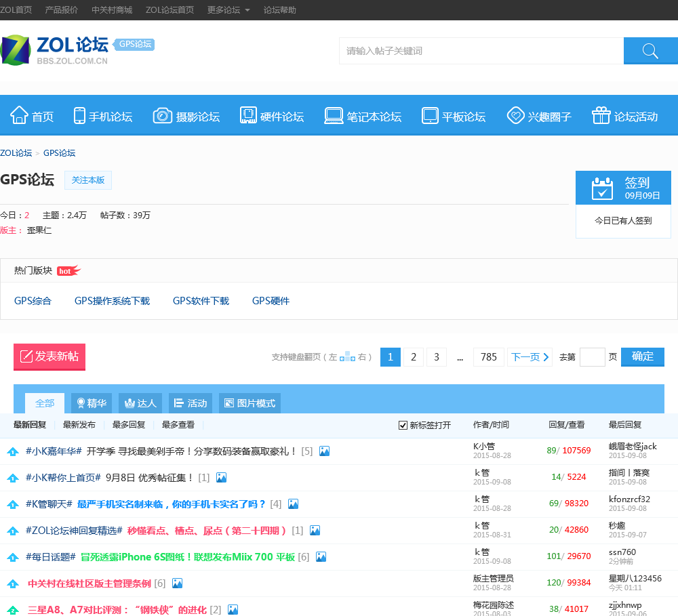This screenshot has width=678, height=616.
Task: Click image icon beside 三星A8、A7对比评测 thread
Action: 233,609
